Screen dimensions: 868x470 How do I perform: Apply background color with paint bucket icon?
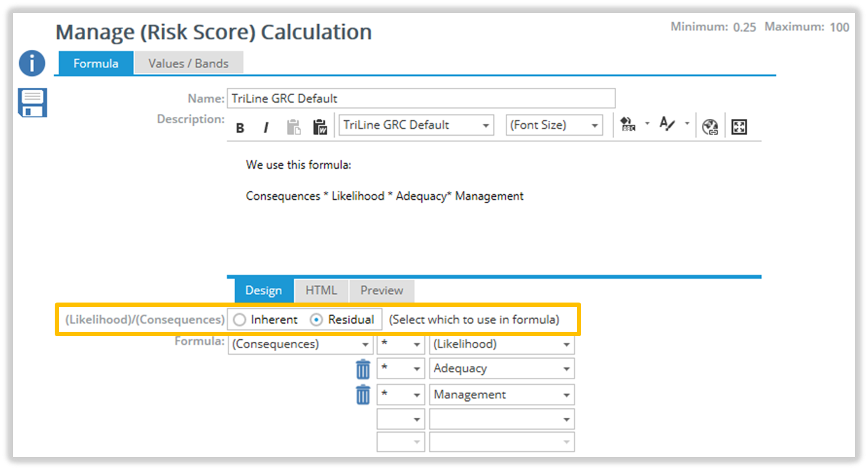[x=628, y=125]
